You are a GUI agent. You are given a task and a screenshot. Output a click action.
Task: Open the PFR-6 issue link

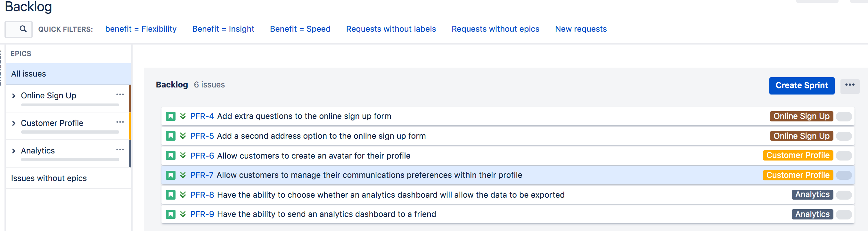click(202, 156)
